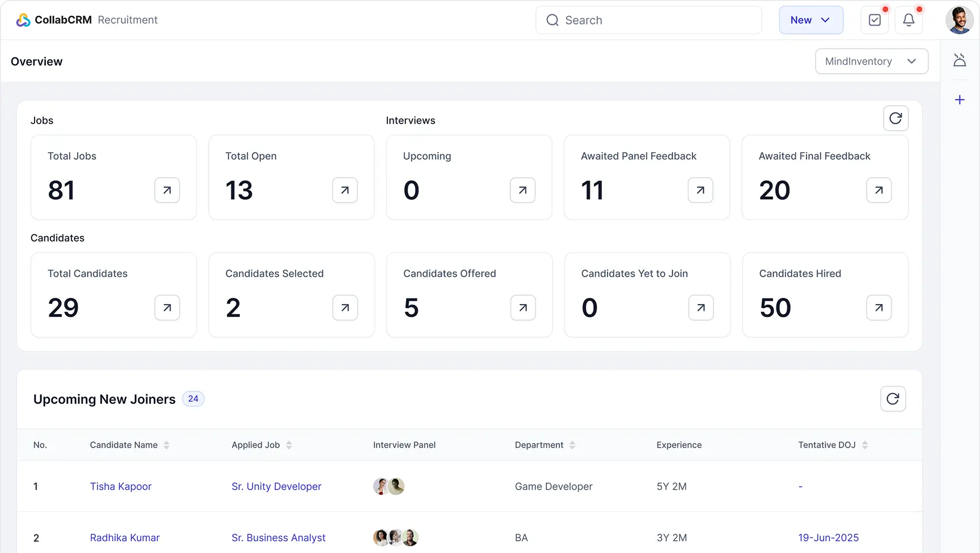The height and width of the screenshot is (553, 980).
Task: Open the assistant icon in right sidebar
Action: [960, 60]
